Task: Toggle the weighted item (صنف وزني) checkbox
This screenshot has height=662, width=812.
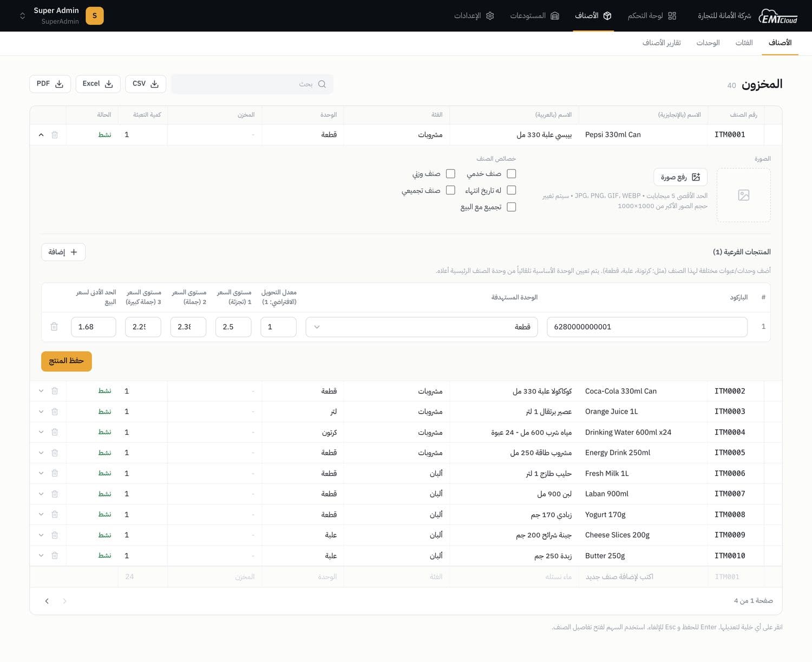Action: click(x=450, y=174)
